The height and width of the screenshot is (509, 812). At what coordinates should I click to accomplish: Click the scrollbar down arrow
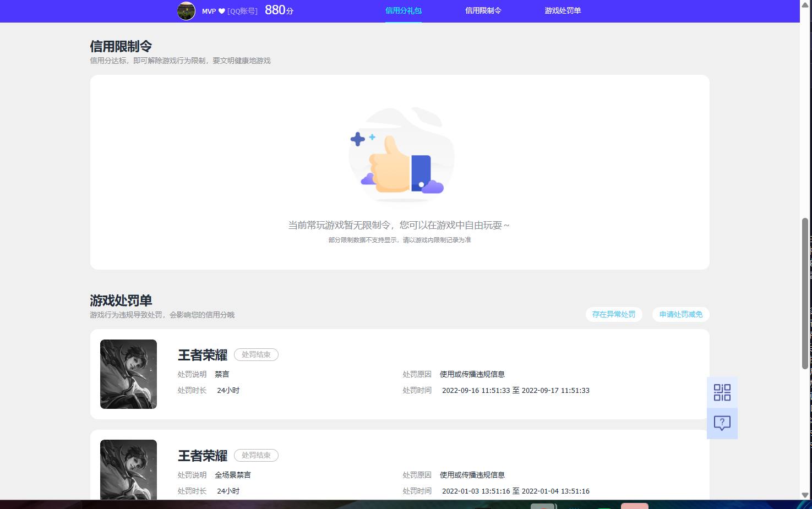pyautogui.click(x=805, y=495)
